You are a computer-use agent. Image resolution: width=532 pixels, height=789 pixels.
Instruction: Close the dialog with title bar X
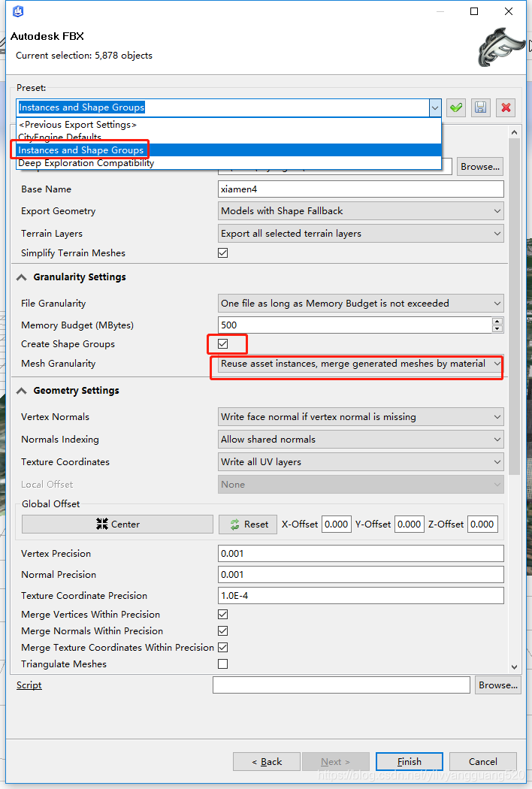click(509, 11)
